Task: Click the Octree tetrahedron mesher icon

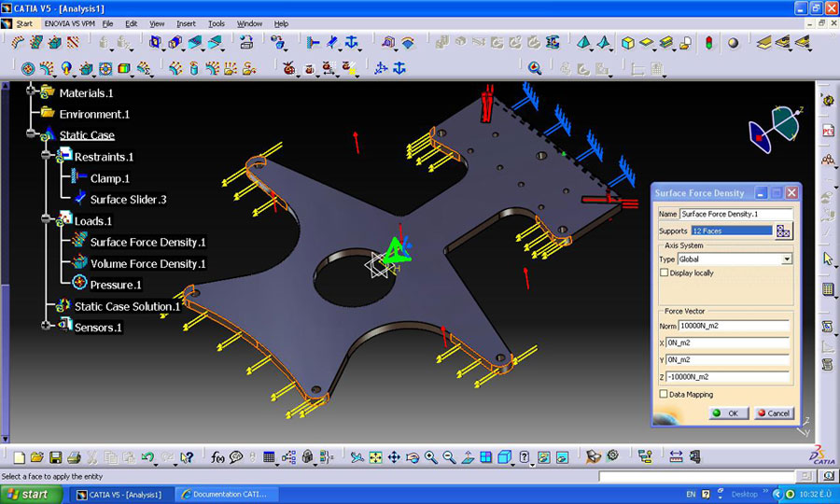Action: (583, 42)
